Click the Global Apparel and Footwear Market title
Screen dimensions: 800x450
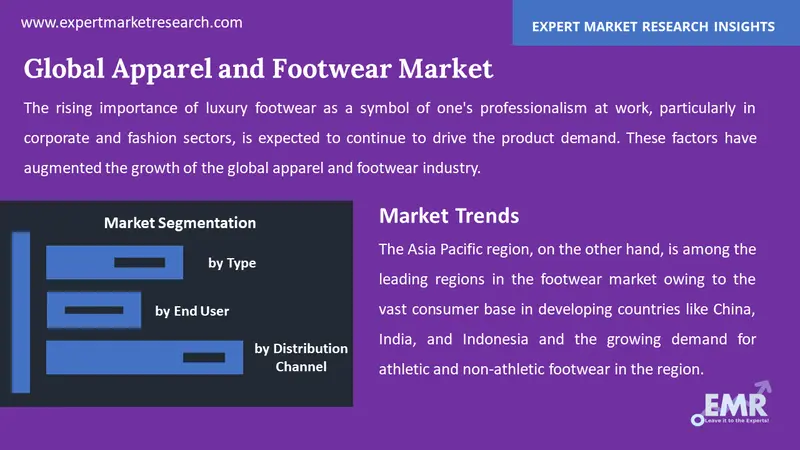point(258,69)
